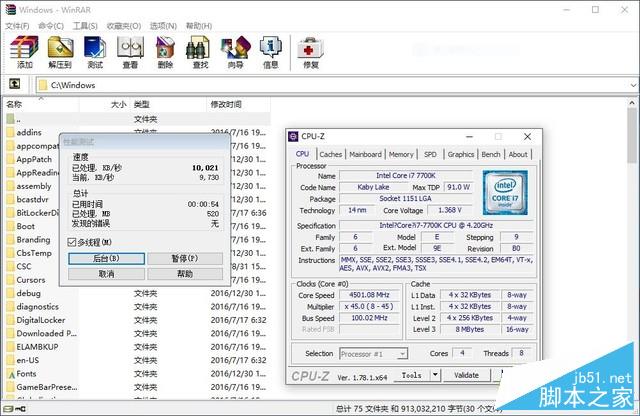This screenshot has height=416, width=640.
Task: Click the Background (后台) button
Action: (x=106, y=258)
